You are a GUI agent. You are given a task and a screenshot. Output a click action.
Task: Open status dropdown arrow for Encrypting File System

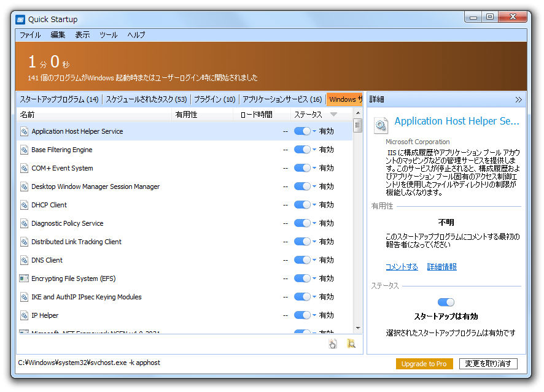(x=314, y=278)
